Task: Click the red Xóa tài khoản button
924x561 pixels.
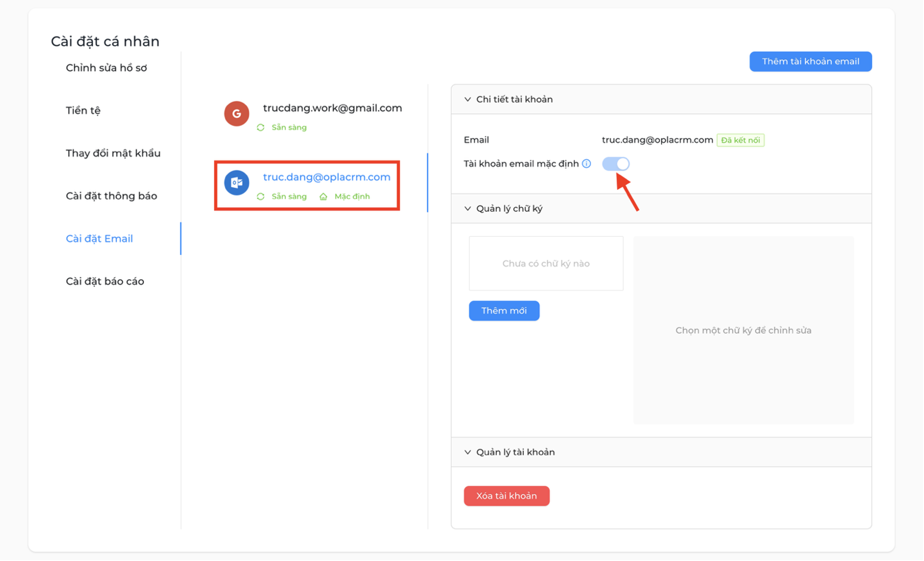Action: (506, 496)
